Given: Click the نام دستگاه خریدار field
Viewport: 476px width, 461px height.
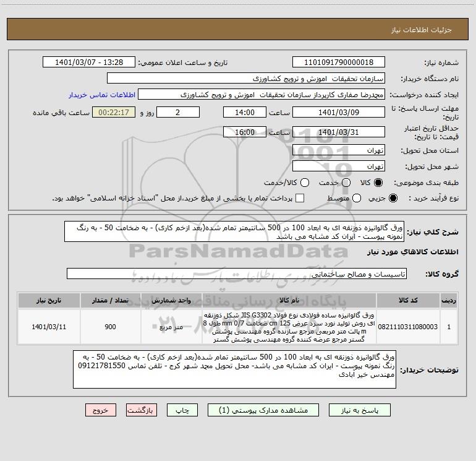Looking at the screenshot, I should pos(246,78).
